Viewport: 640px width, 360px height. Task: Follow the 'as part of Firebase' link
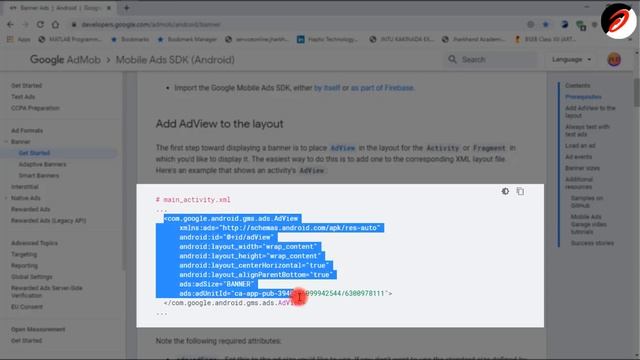(382, 88)
